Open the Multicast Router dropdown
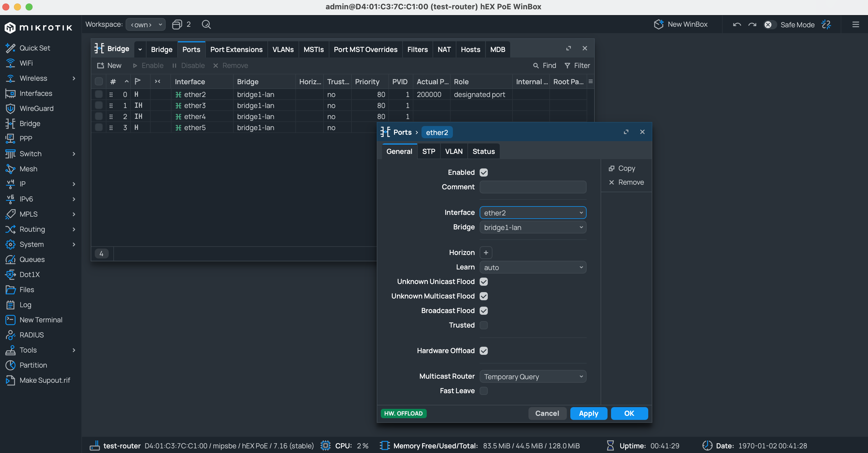 pyautogui.click(x=533, y=376)
